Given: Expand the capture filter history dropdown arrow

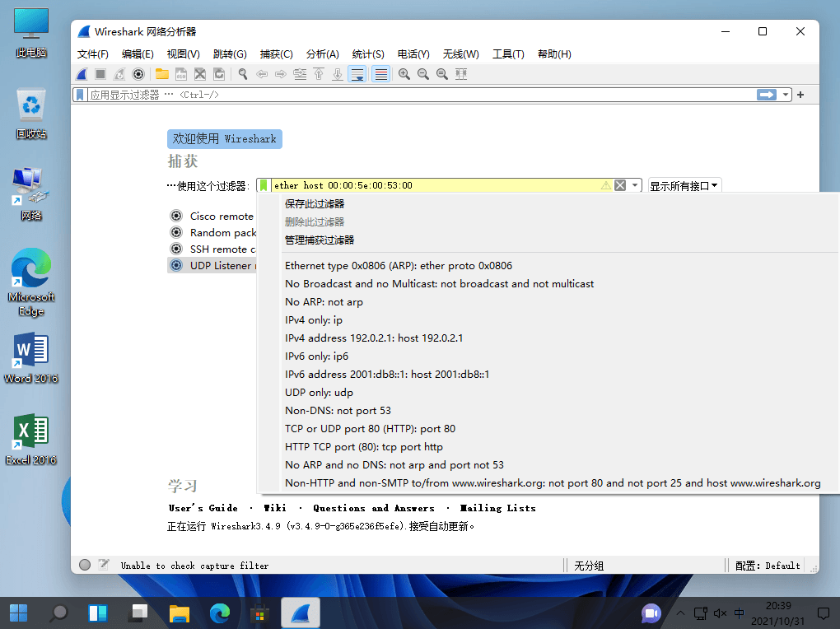Looking at the screenshot, I should click(x=635, y=185).
